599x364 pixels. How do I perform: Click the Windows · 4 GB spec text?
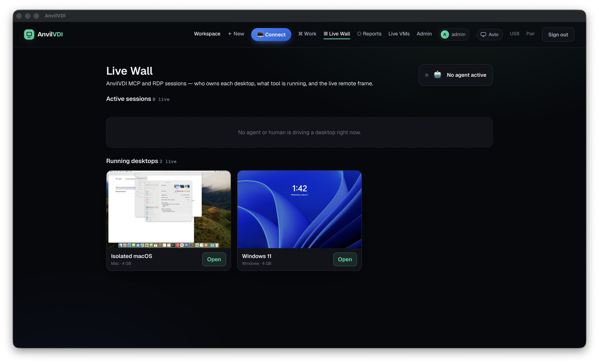[x=256, y=263]
